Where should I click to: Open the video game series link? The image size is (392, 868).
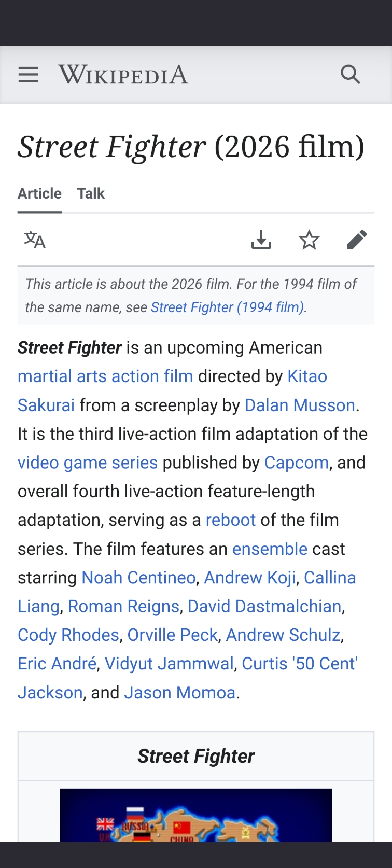(88, 463)
